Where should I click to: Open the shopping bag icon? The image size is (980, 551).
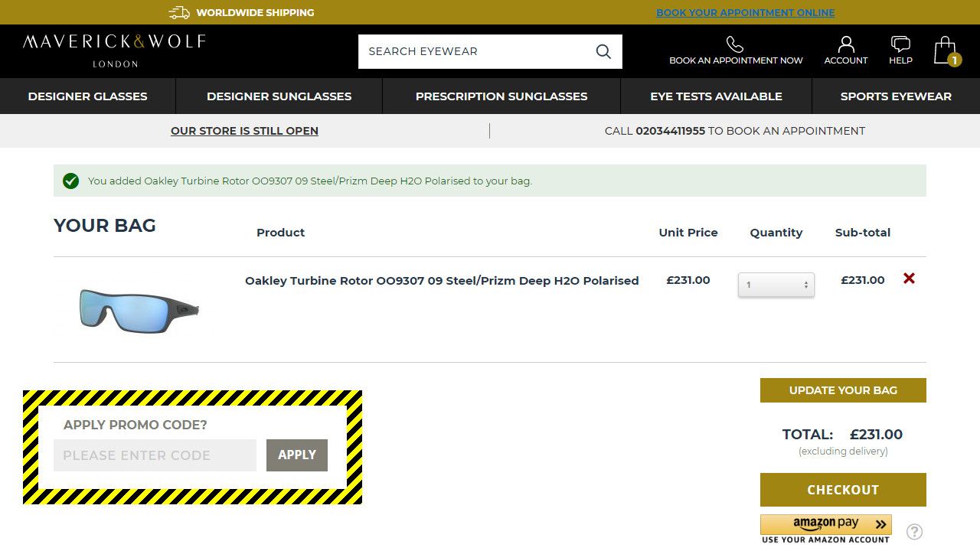[945, 50]
